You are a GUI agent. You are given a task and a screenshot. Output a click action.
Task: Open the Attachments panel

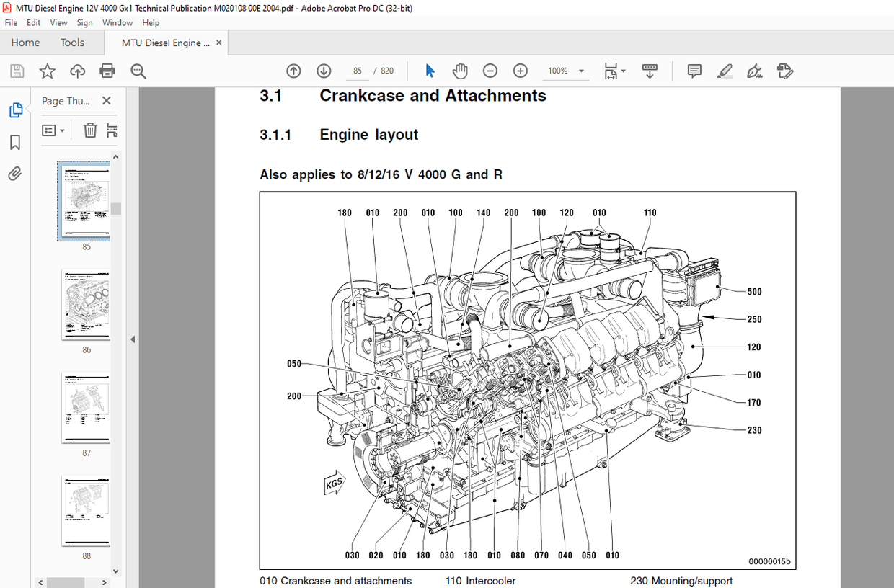[16, 173]
